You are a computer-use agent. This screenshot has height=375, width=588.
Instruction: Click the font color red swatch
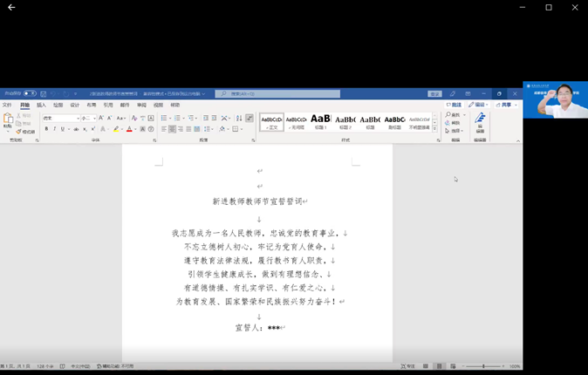click(x=129, y=129)
